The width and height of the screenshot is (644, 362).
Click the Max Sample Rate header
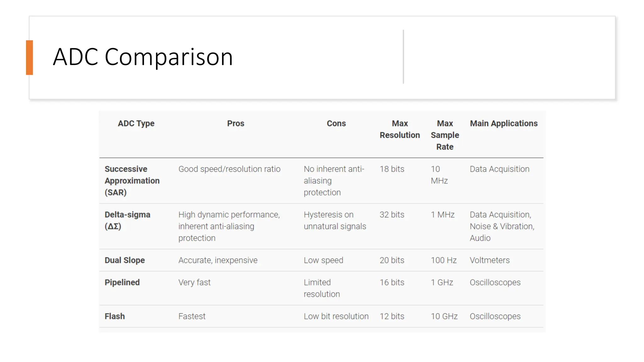point(445,135)
